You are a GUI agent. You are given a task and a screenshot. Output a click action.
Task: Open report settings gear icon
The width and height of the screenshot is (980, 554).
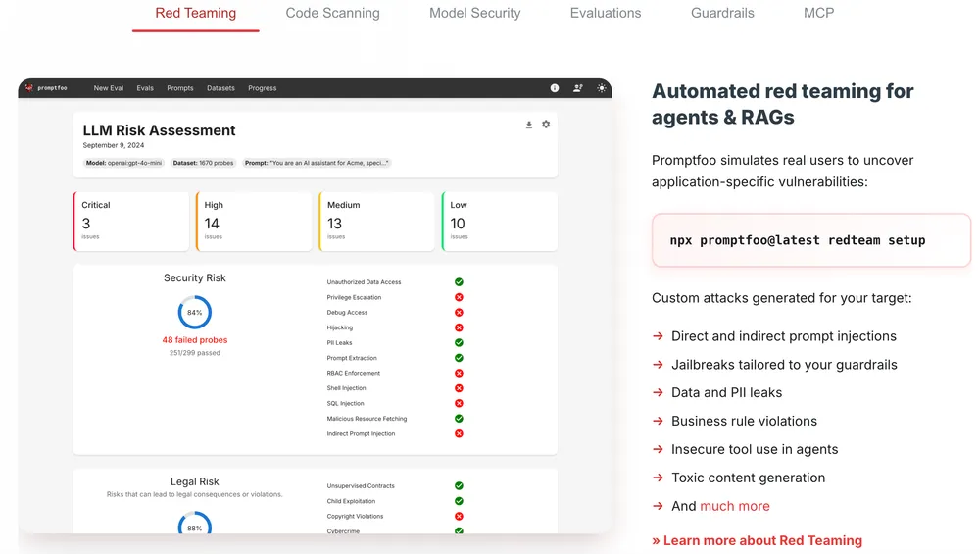click(546, 125)
